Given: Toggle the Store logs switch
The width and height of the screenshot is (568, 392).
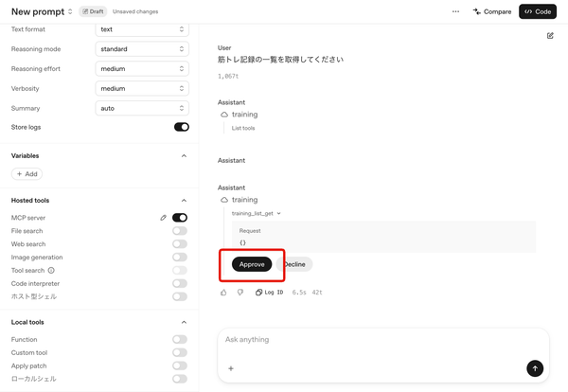Looking at the screenshot, I should click(x=182, y=127).
